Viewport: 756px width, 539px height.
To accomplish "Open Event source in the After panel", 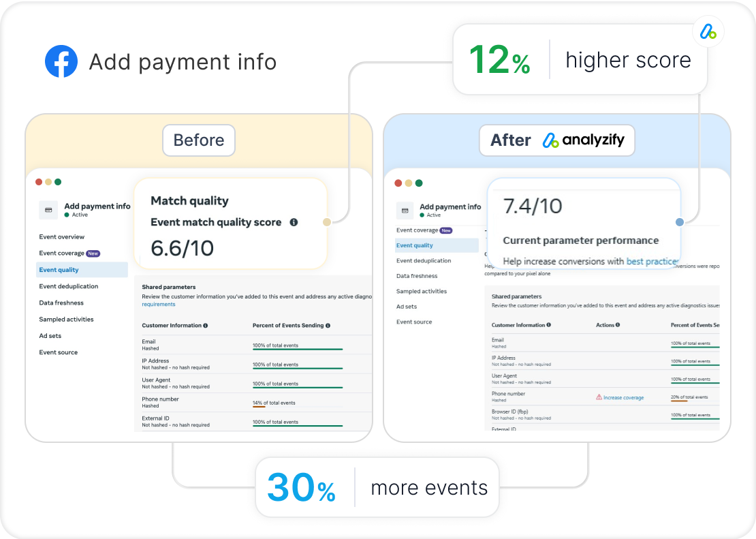I will coord(414,322).
